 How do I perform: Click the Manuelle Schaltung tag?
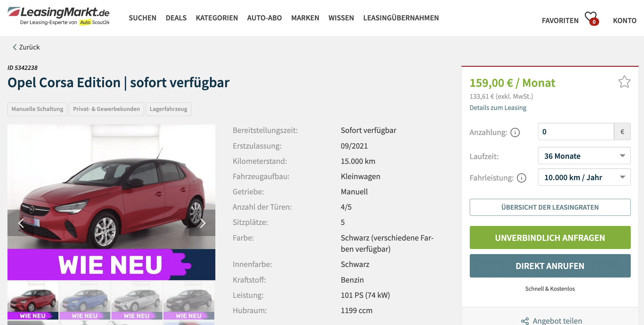[x=37, y=109]
